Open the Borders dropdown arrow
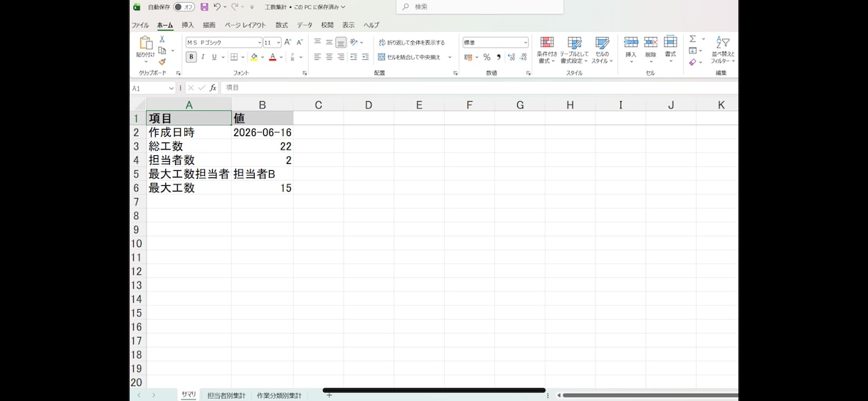 tap(243, 57)
